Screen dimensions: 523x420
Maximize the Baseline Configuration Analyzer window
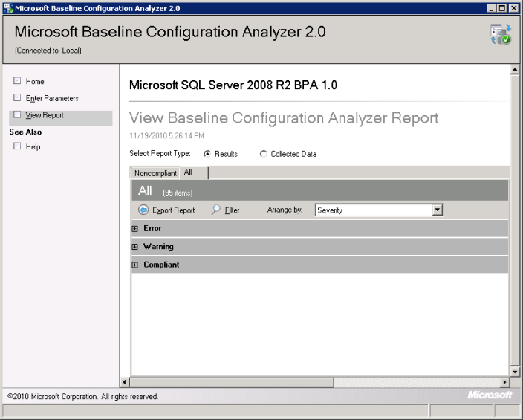(x=502, y=8)
